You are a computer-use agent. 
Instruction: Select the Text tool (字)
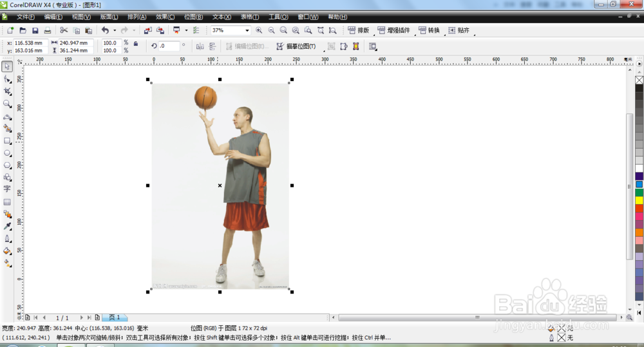point(7,189)
